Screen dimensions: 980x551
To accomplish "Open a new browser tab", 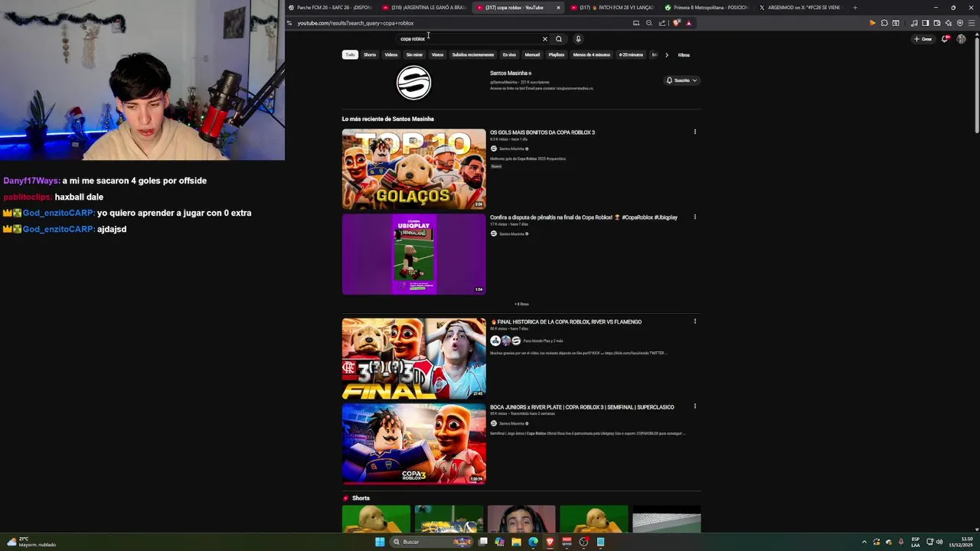I will pos(855,8).
